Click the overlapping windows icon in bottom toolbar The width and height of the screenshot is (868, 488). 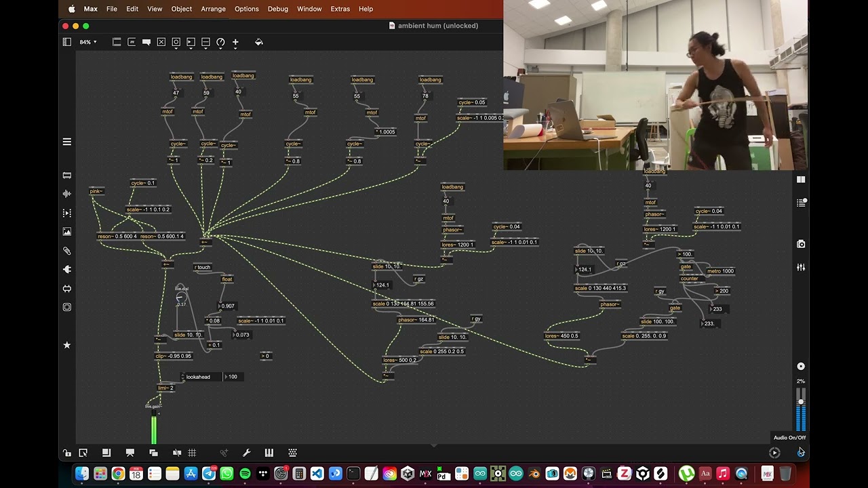coord(153,453)
